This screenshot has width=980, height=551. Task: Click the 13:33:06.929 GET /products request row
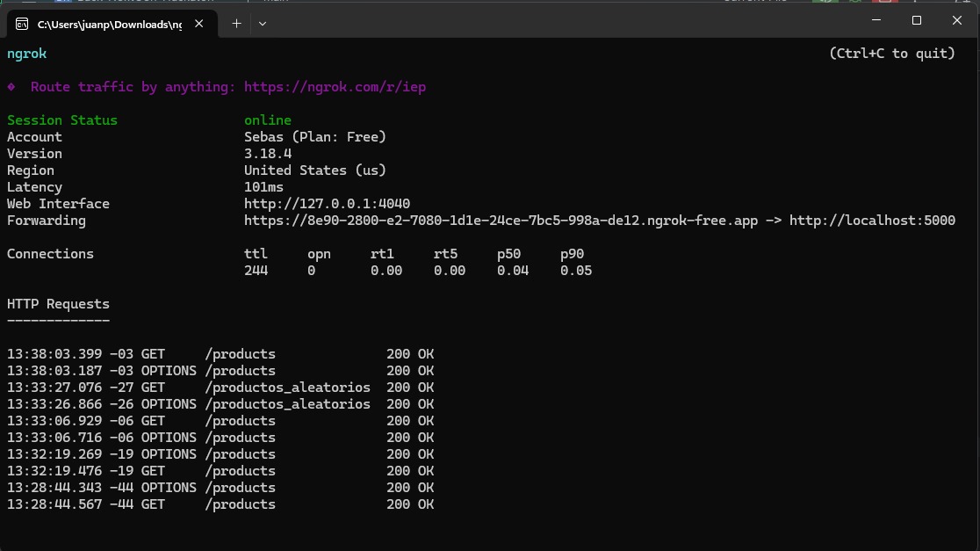click(x=220, y=421)
